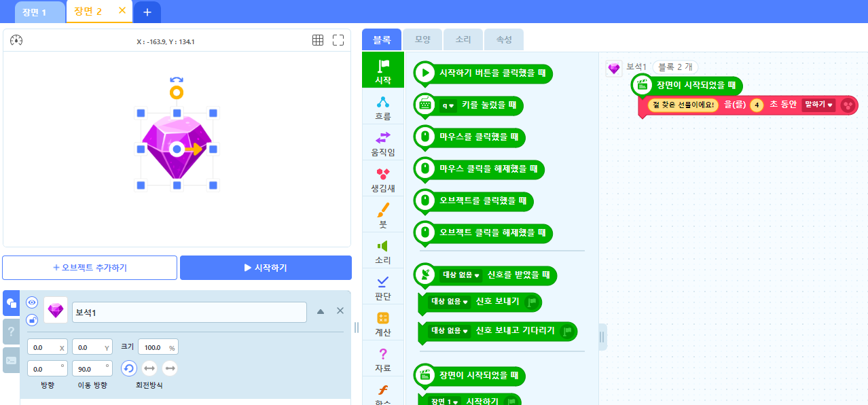Pick the 시작하기 버튼을 클릭했을 때 block
868x405 pixels.
click(483, 73)
